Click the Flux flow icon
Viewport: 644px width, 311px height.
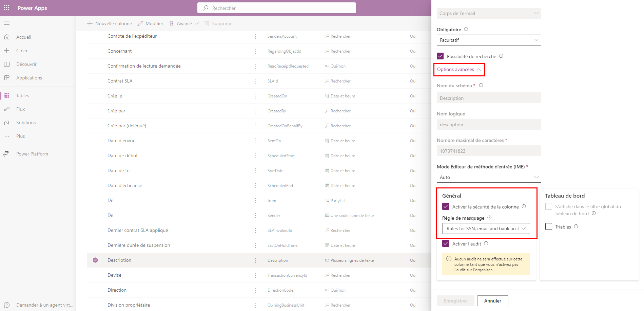coord(7,109)
